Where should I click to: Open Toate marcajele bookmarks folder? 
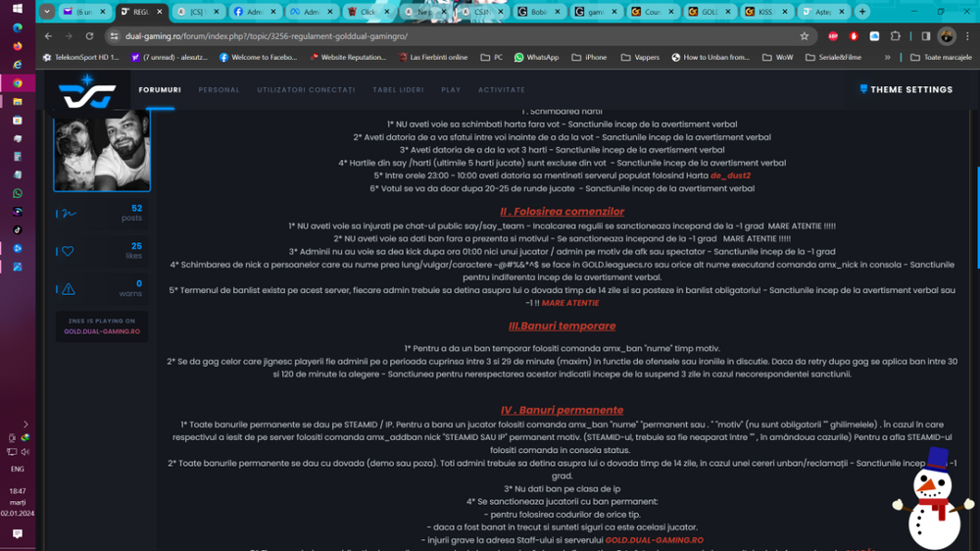(x=941, y=57)
